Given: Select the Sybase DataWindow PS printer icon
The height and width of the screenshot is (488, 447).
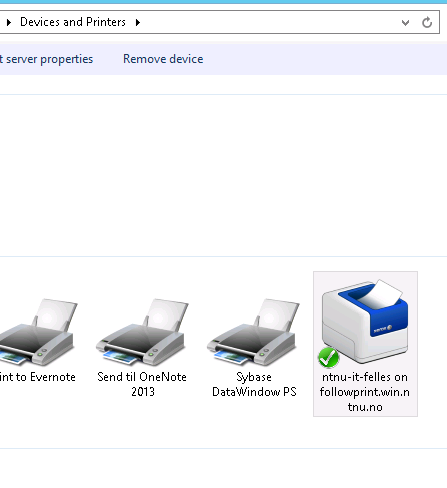Looking at the screenshot, I should 253,332.
